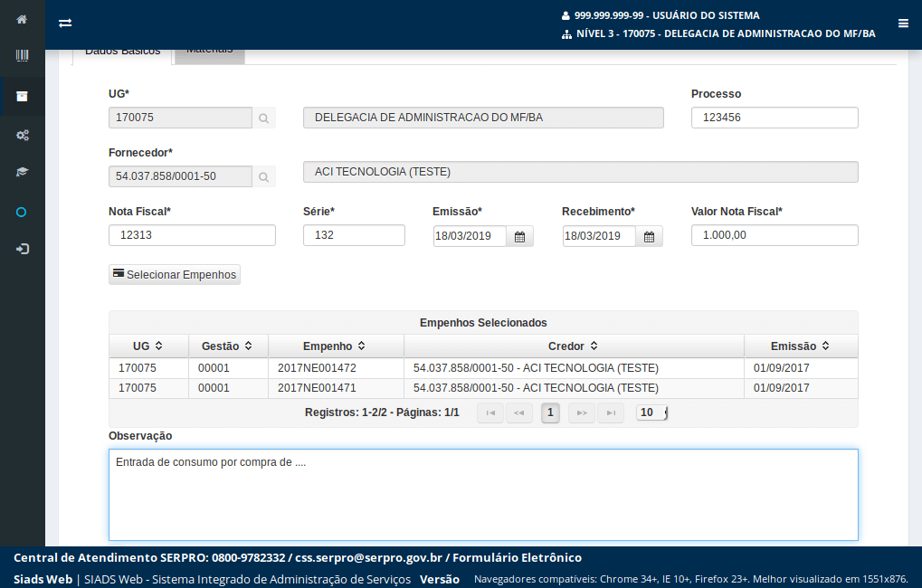Go to first page of Empenhos table

pos(490,413)
